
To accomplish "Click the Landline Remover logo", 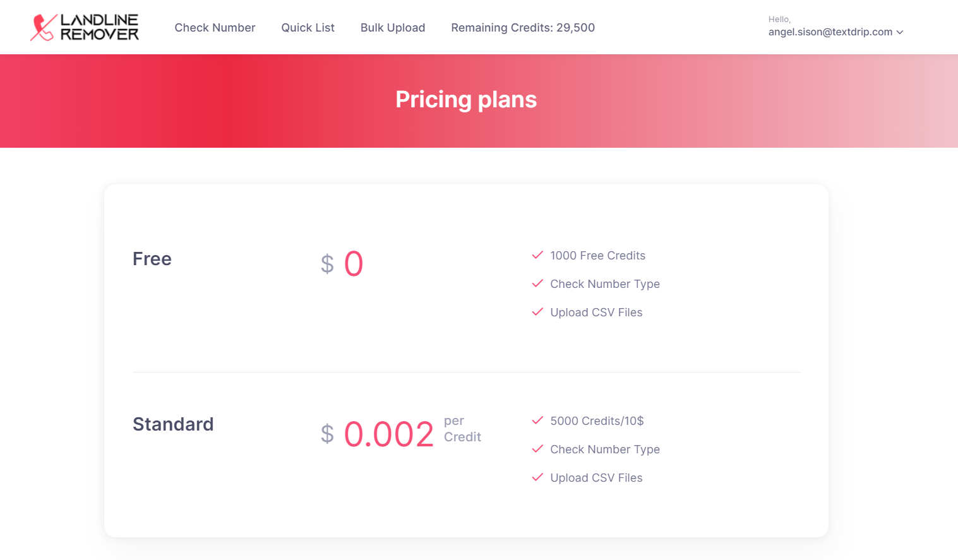I will (x=85, y=28).
